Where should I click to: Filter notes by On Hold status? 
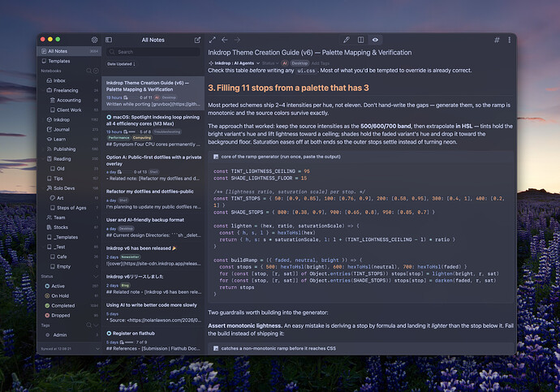(x=69, y=296)
